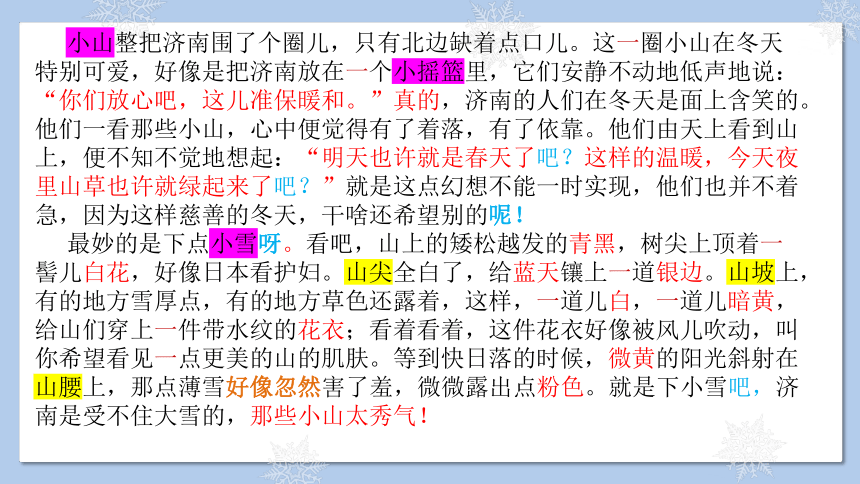Click the phrase 阳光斜射
The image size is (860, 484).
[x=727, y=358]
